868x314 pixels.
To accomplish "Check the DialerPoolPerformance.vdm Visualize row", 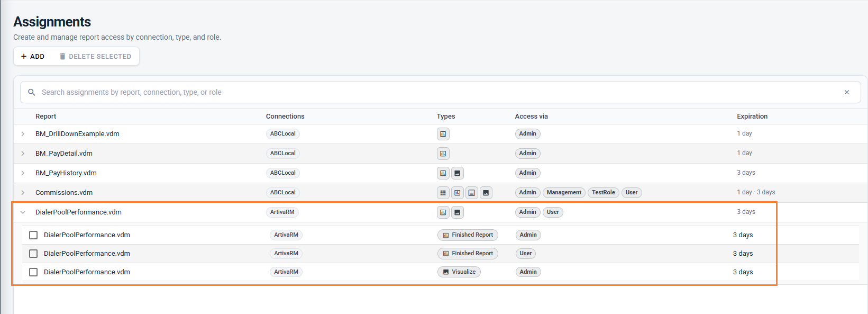I will 33,272.
